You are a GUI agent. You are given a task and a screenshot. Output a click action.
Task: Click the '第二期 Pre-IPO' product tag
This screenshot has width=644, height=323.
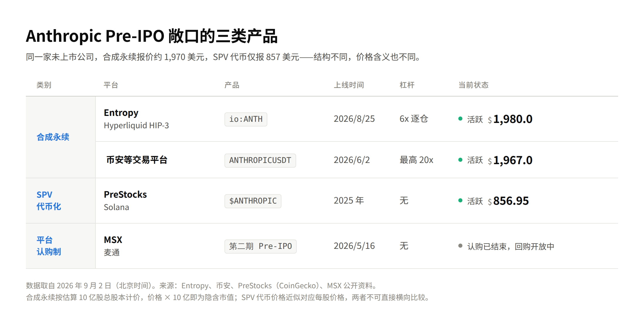coord(261,246)
